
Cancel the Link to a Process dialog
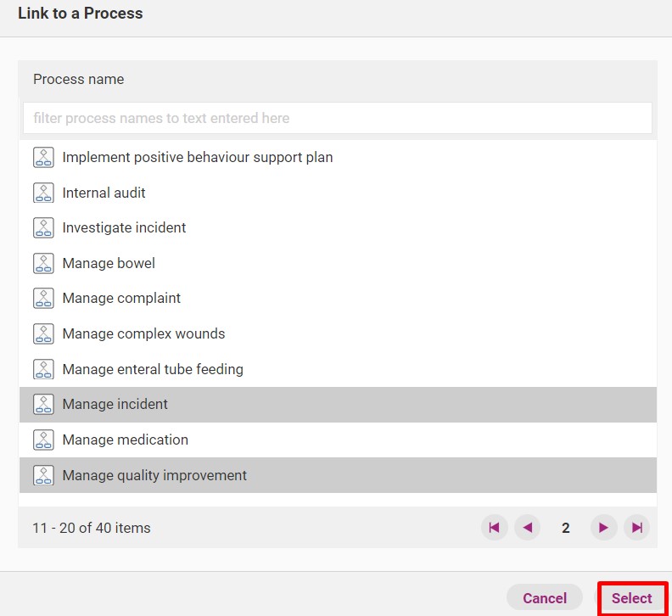click(544, 598)
